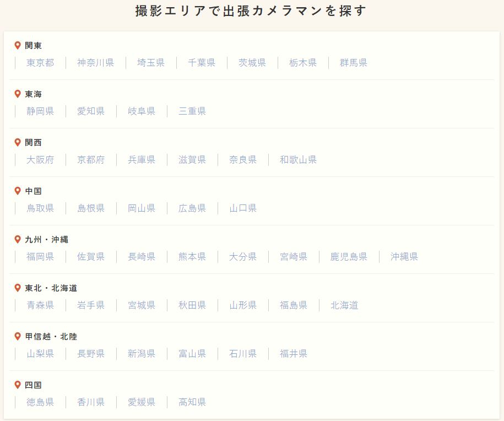Select 鹿児島県 in the Kyushu row
This screenshot has width=504, height=421.
coord(349,257)
